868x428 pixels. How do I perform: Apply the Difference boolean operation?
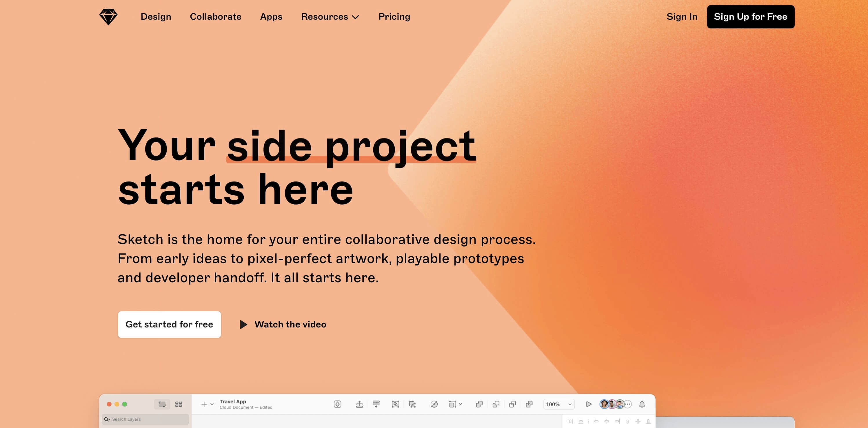[x=529, y=404]
